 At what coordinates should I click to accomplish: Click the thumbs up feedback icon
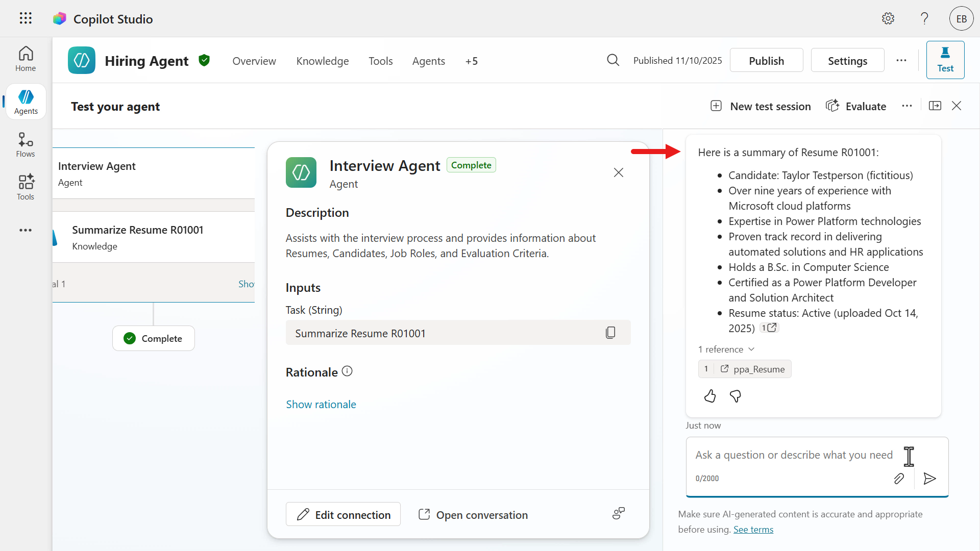pyautogui.click(x=710, y=396)
